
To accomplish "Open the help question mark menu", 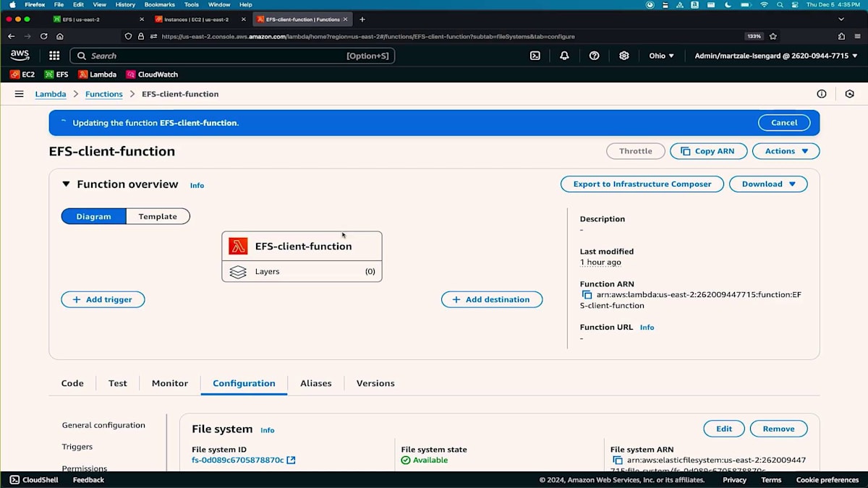I will pos(594,56).
